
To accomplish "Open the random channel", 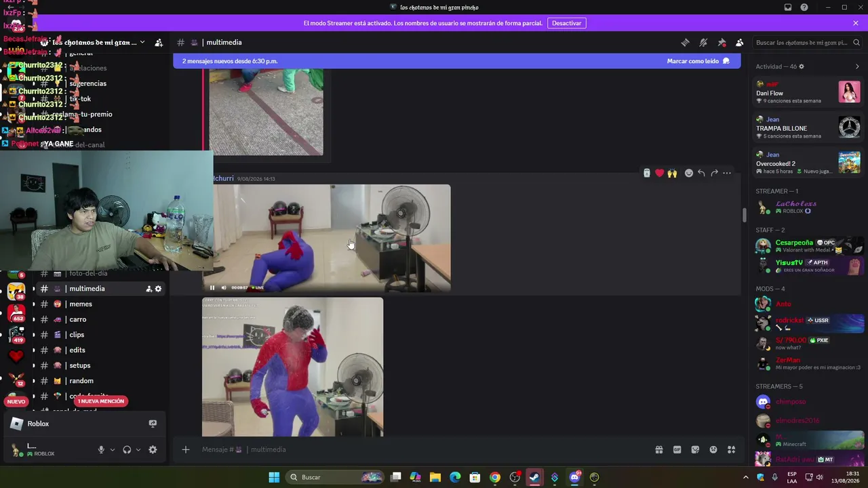I will click(x=81, y=381).
